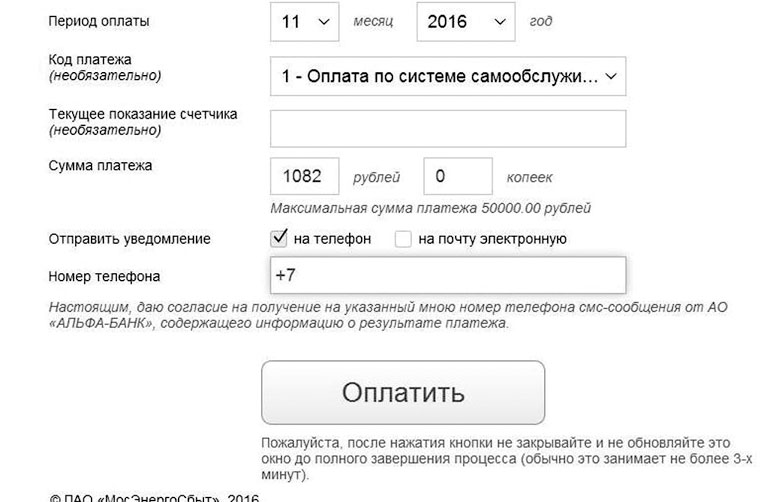Click the Номер телефона field with +7
The height and width of the screenshot is (502, 761).
(x=448, y=275)
